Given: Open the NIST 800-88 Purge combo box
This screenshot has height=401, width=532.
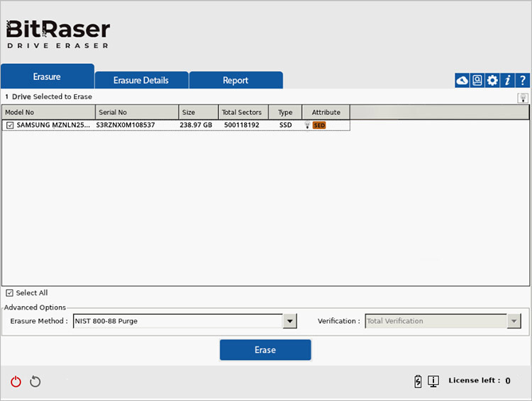Looking at the screenshot, I should (x=185, y=321).
